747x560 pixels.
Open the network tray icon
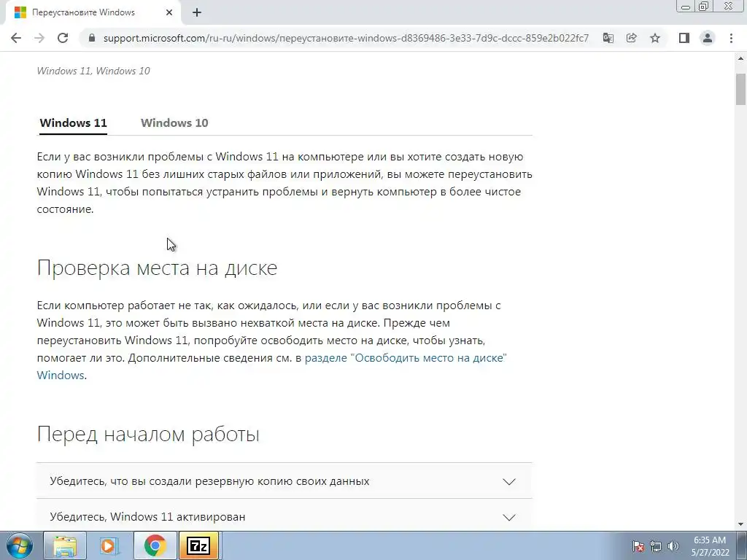point(656,546)
